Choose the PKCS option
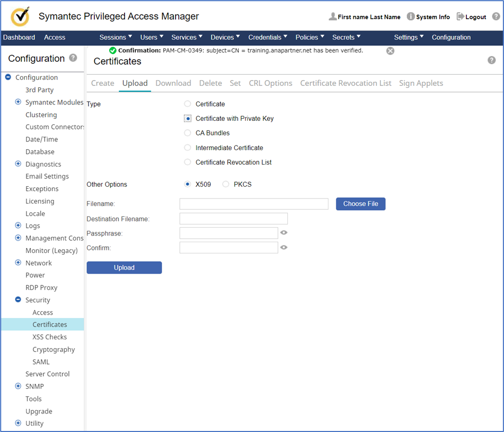This screenshot has height=432, width=504. (x=225, y=184)
